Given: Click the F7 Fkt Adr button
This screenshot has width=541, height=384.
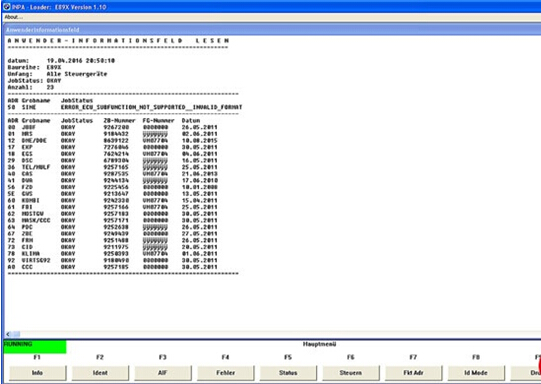Looking at the screenshot, I should pos(414,373).
